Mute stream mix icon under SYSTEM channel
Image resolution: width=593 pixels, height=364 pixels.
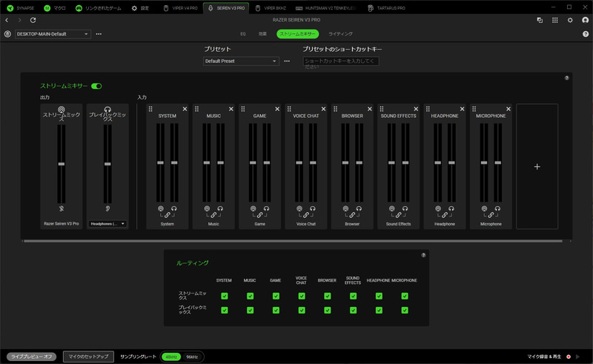coord(160,208)
